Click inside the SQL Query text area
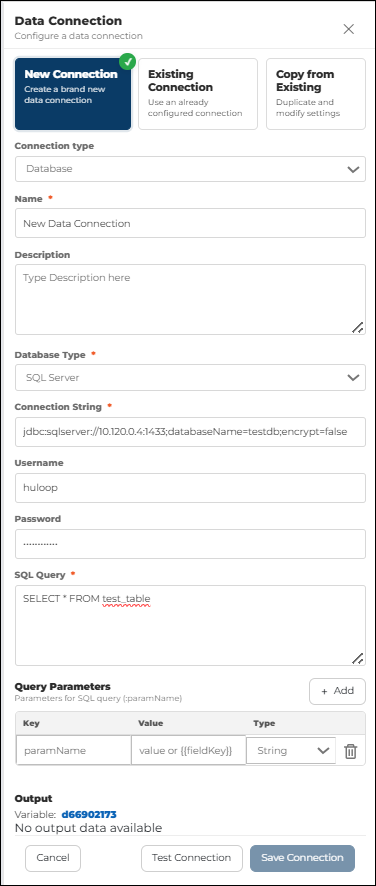Viewport: 376px width, 886px height. click(190, 625)
